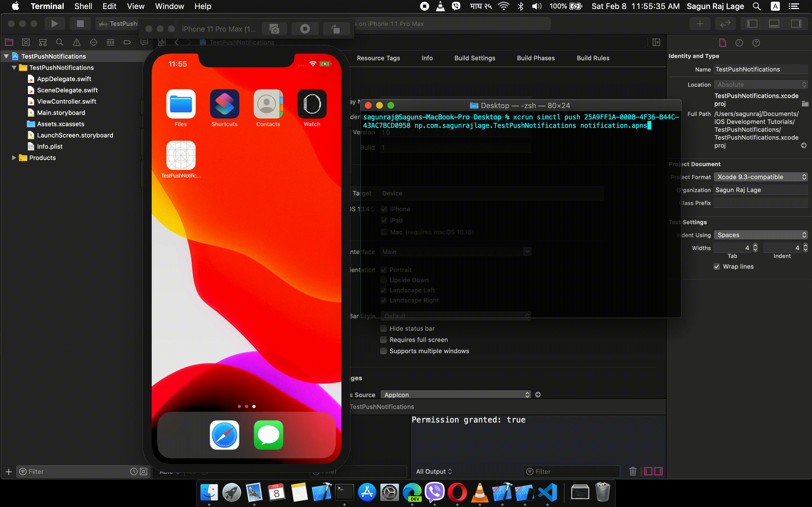The height and width of the screenshot is (507, 812).
Task: Click the Run play button in Xcode toolbar
Action: point(54,23)
